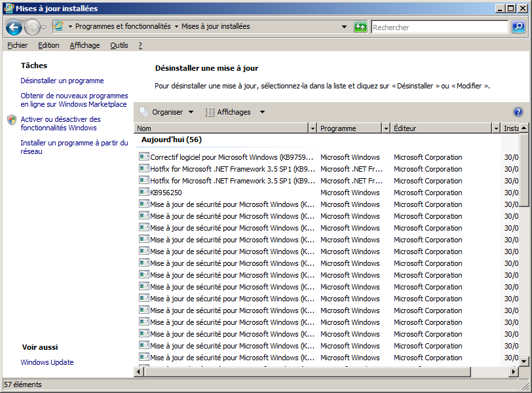Expand the Organiser dropdown
Image resolution: width=532 pixels, height=393 pixels.
[x=191, y=112]
